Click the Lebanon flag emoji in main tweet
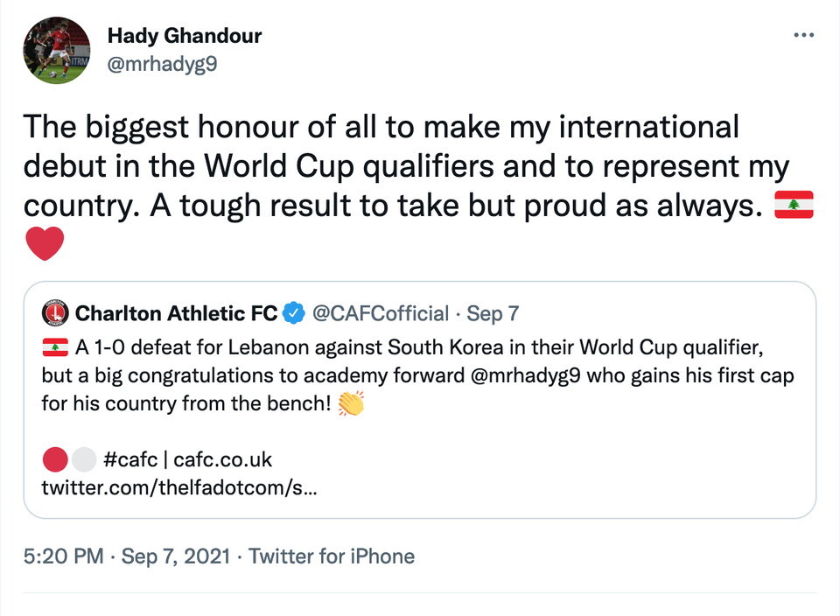840x616 pixels. pyautogui.click(x=794, y=205)
